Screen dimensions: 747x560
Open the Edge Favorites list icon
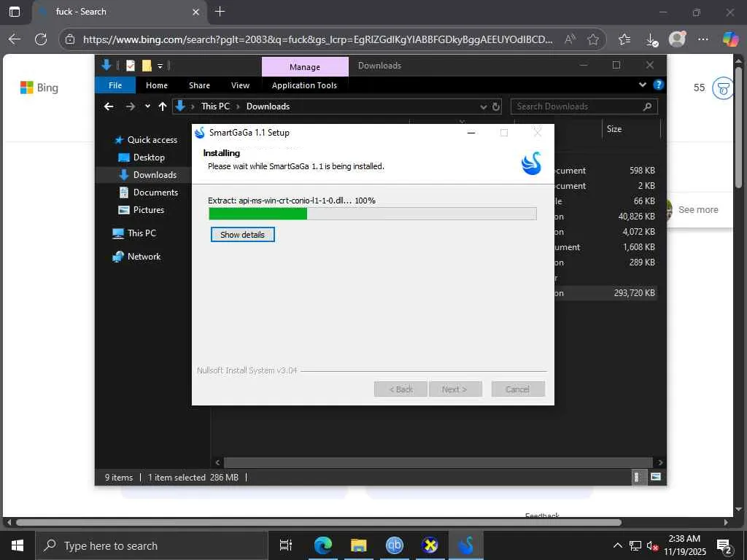[624, 39]
